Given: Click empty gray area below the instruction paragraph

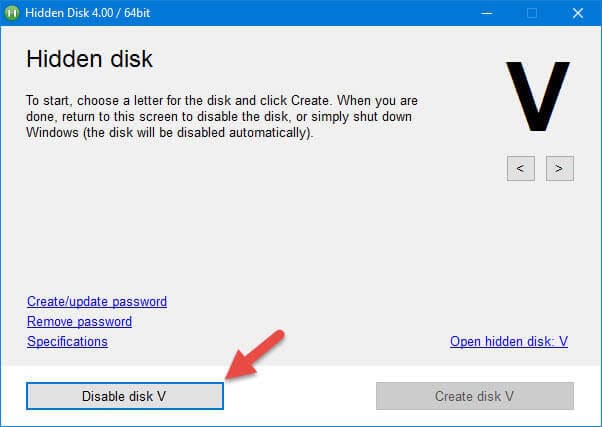Looking at the screenshot, I should point(250,220).
